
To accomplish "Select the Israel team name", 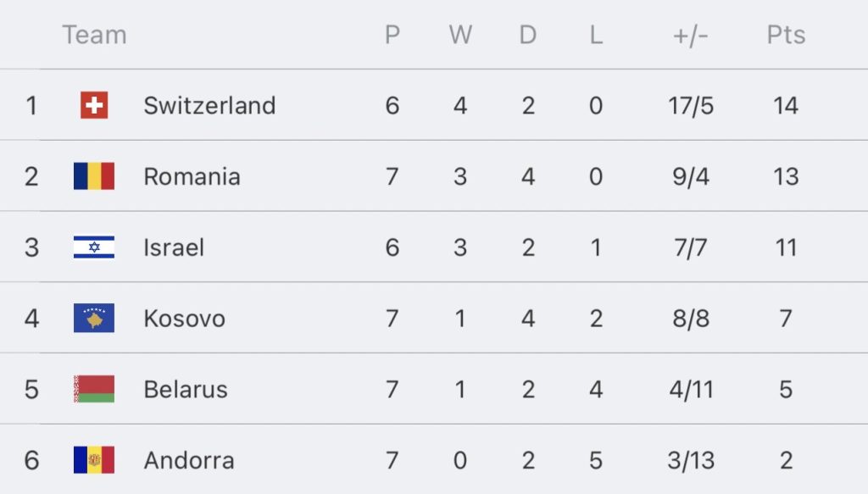I will (x=174, y=247).
